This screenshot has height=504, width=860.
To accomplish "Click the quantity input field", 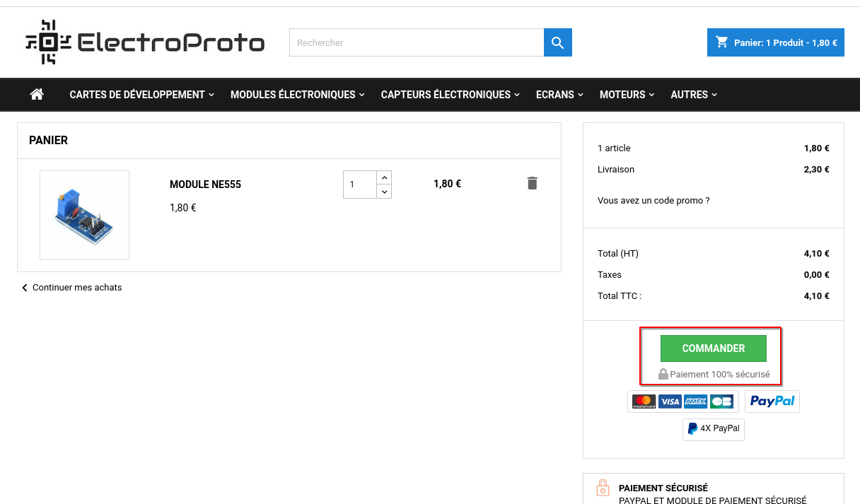I will (360, 184).
